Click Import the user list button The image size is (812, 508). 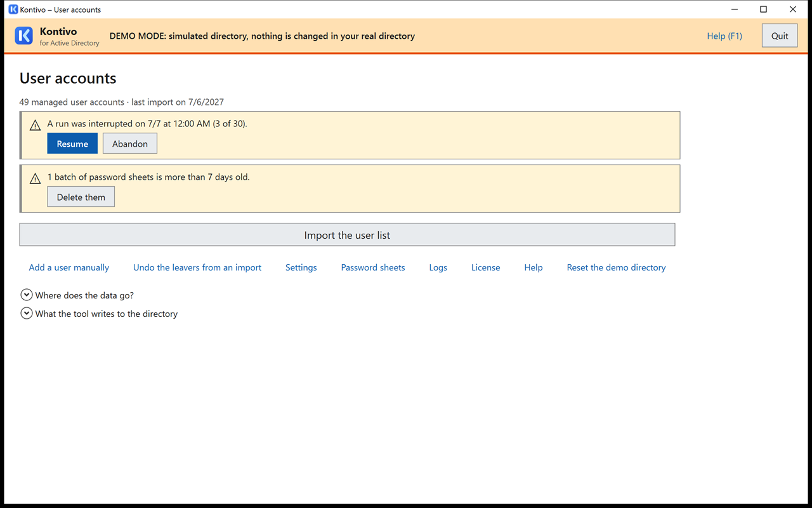coord(347,235)
